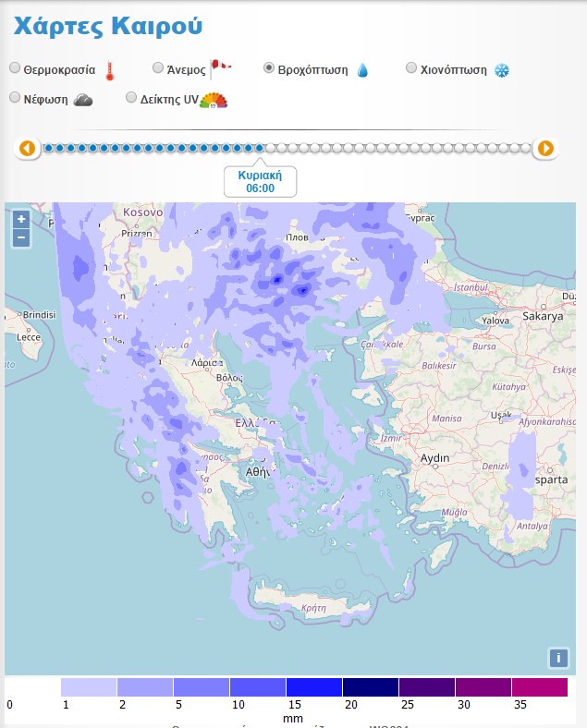
Task: Advance to next time step with right arrow
Action: [x=545, y=148]
